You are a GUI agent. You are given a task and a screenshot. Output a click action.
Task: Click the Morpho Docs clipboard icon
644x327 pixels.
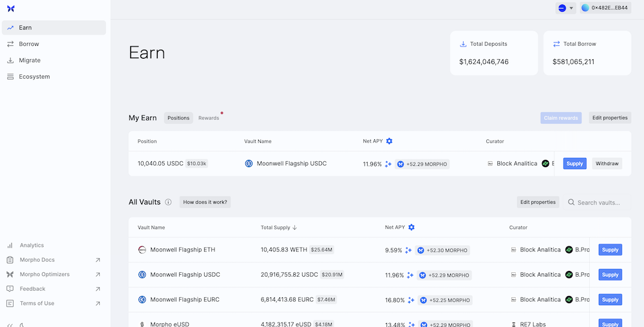coord(10,260)
